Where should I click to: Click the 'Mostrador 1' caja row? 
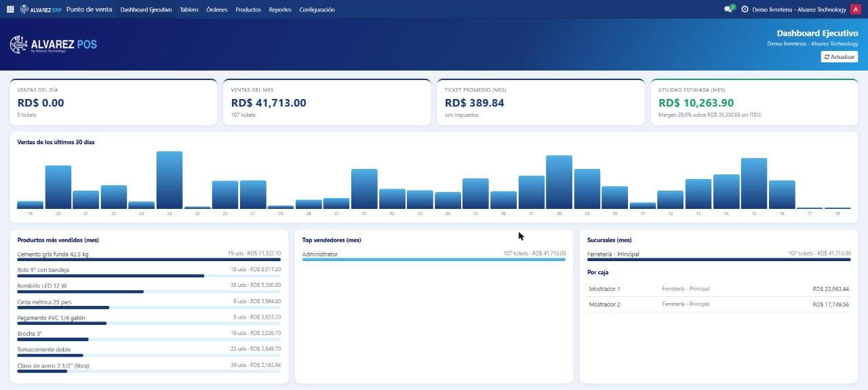719,289
